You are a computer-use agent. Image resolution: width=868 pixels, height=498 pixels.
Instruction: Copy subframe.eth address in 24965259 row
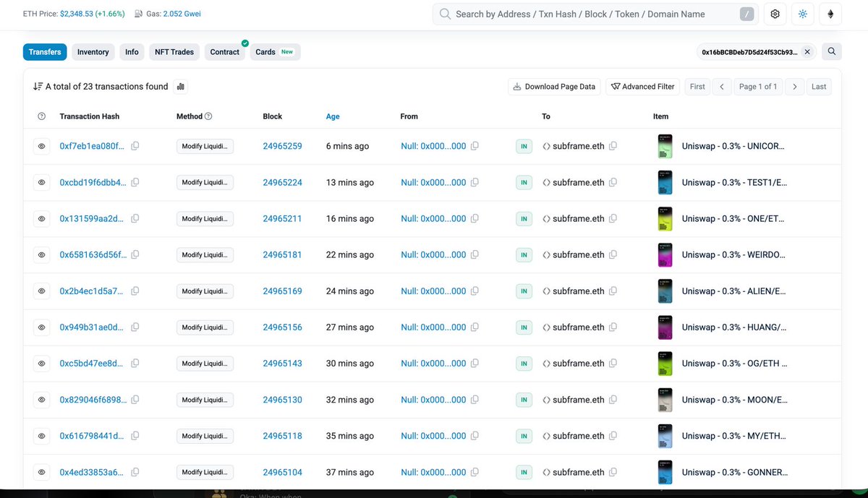[x=613, y=146]
